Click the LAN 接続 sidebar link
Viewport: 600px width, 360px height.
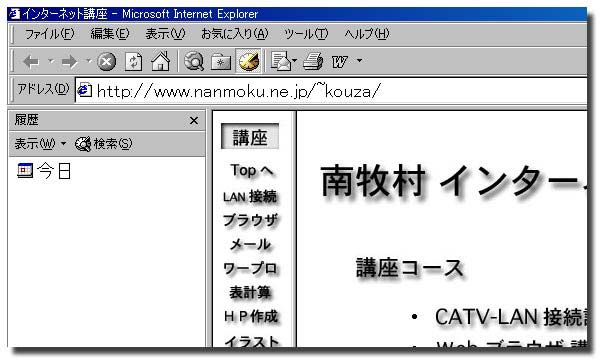[x=250, y=196]
